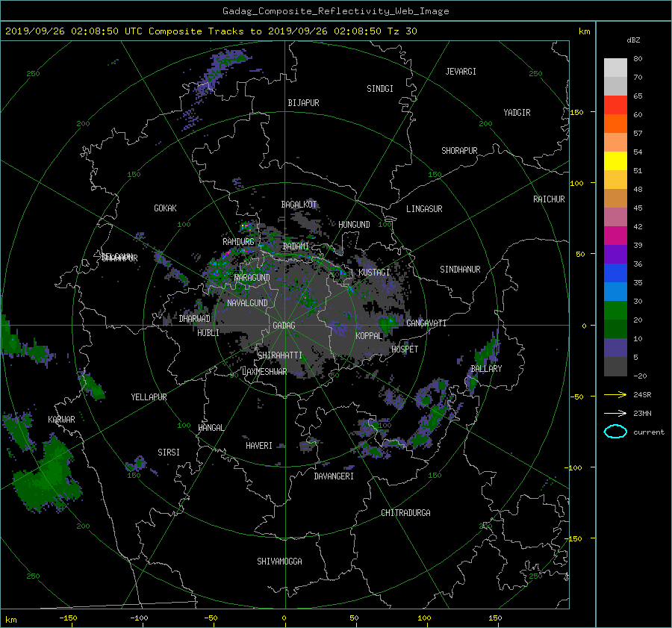This screenshot has width=672, height=628.
Task: Click the dBZ legend heading
Action: (x=633, y=40)
